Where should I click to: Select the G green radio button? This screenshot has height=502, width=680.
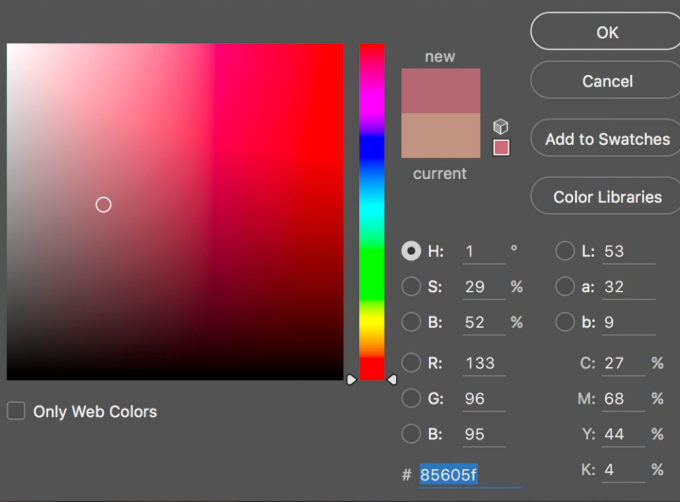coord(411,399)
